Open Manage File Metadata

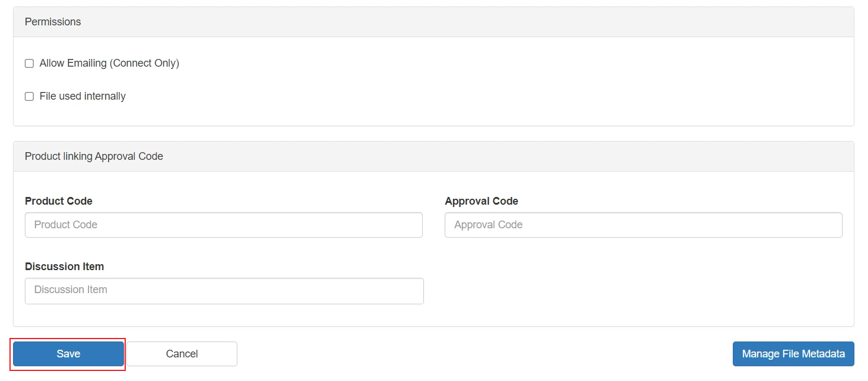pos(793,354)
